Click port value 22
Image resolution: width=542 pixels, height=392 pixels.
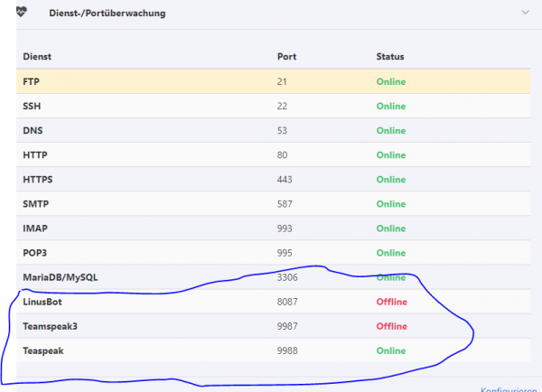282,106
